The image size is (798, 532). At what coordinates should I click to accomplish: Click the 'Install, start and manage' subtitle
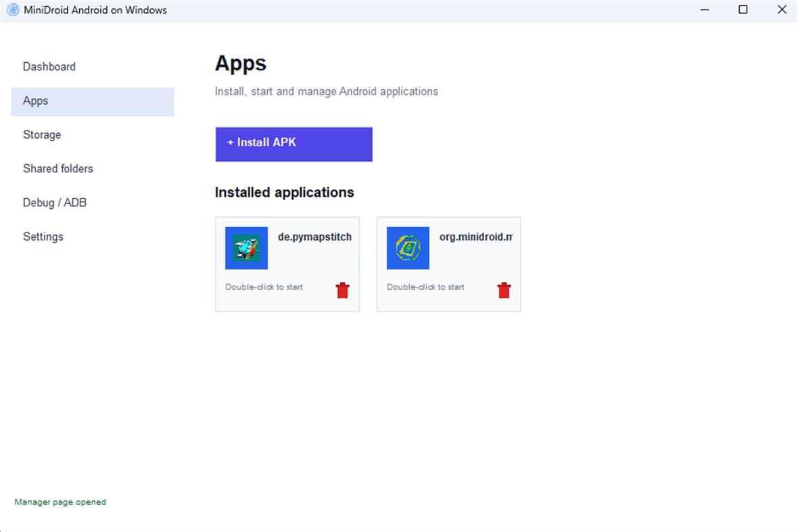(x=326, y=91)
